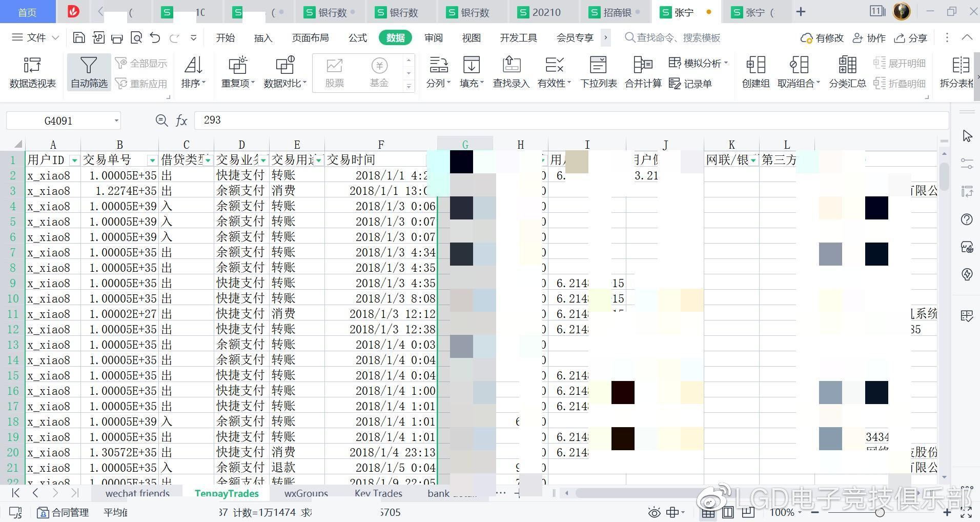
Task: Open the 下拉列表 dropdown list tool
Action: tap(598, 72)
